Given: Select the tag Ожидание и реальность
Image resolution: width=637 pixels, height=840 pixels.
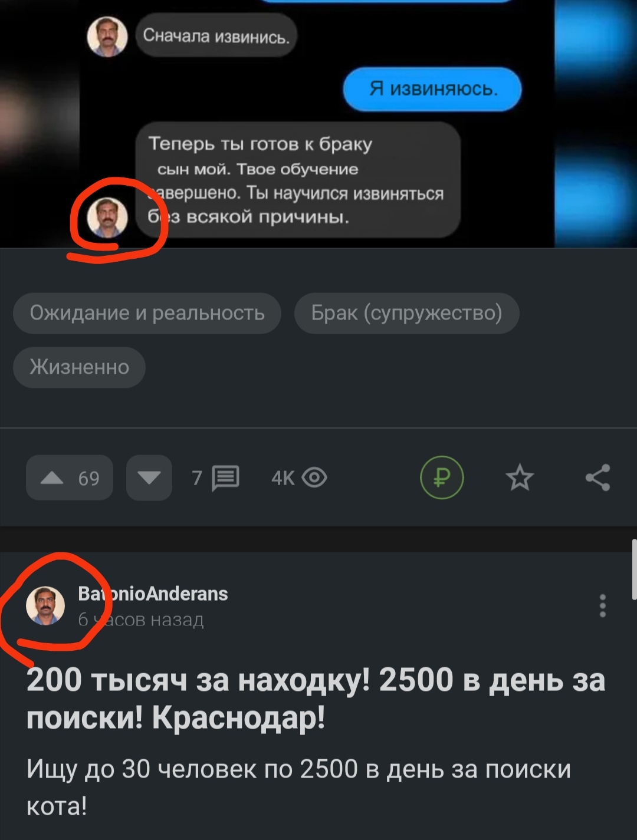Looking at the screenshot, I should [x=147, y=313].
